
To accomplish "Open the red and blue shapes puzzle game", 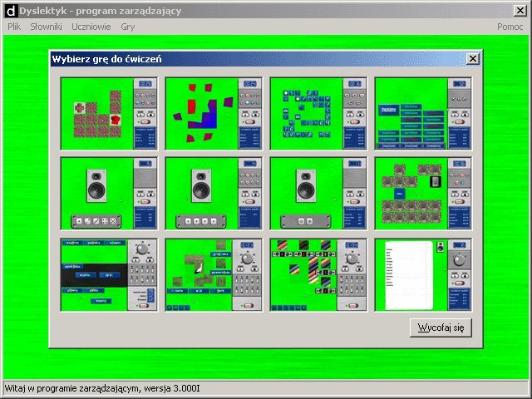I will (213, 114).
